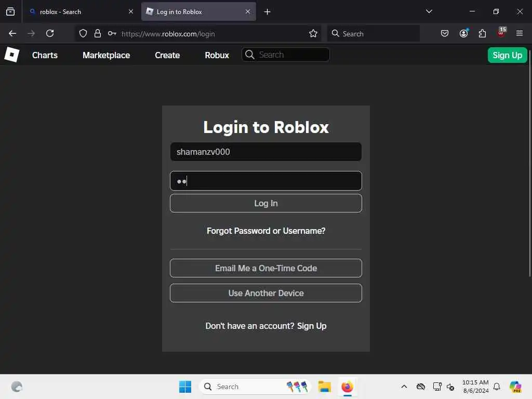
Task: Click the saved-password key icon in the address bar
Action: tap(112, 33)
